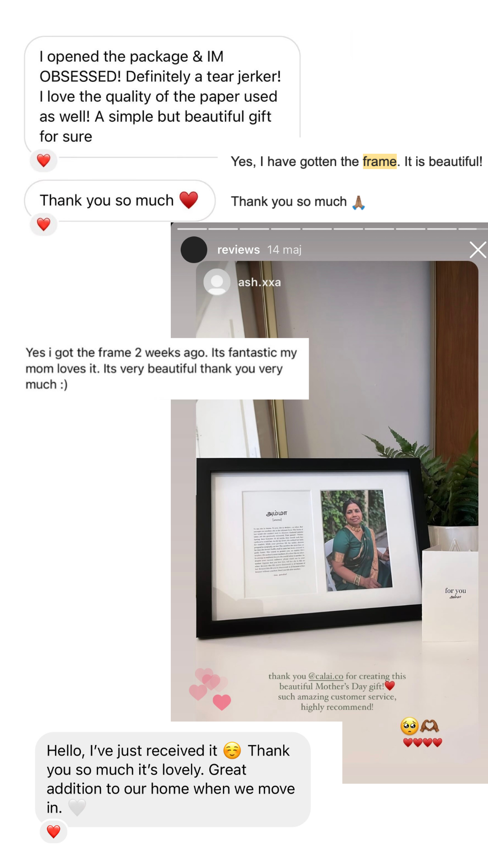The image size is (488, 868).
Task: Follow the @calai.co mention link
Action: (326, 676)
